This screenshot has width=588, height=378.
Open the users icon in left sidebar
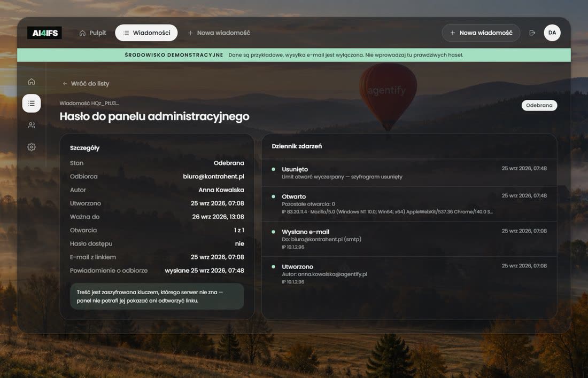(32, 125)
